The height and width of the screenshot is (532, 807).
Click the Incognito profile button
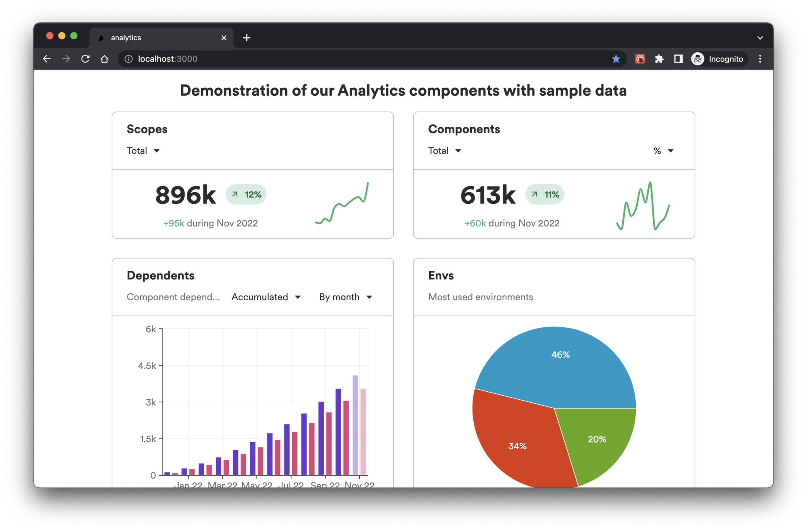719,59
